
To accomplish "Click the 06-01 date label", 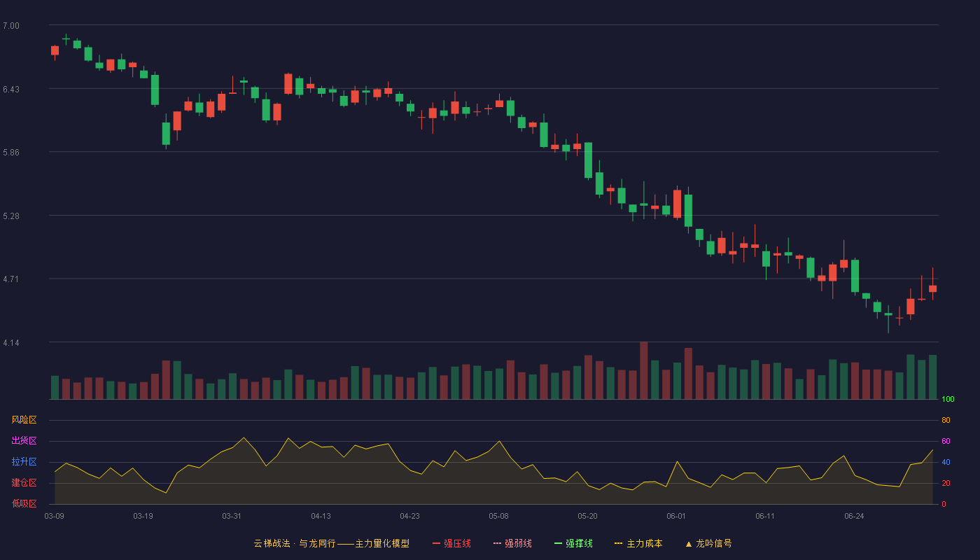I will click(x=676, y=516).
